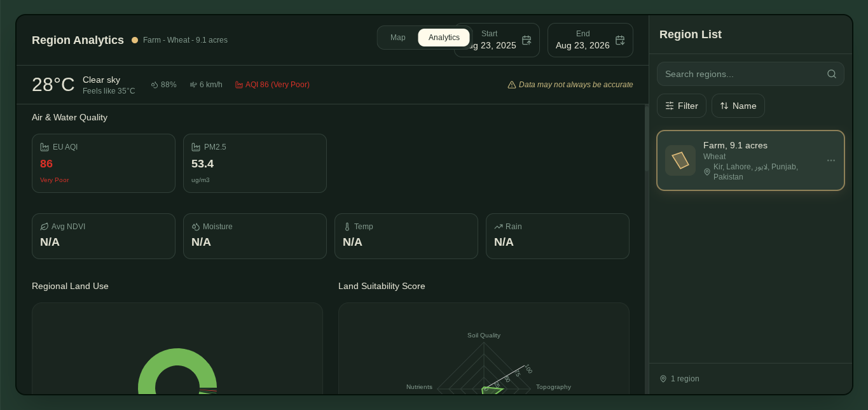Click the humidity droplet icon beside 88%
Image resolution: width=868 pixels, height=410 pixels.
coord(155,85)
